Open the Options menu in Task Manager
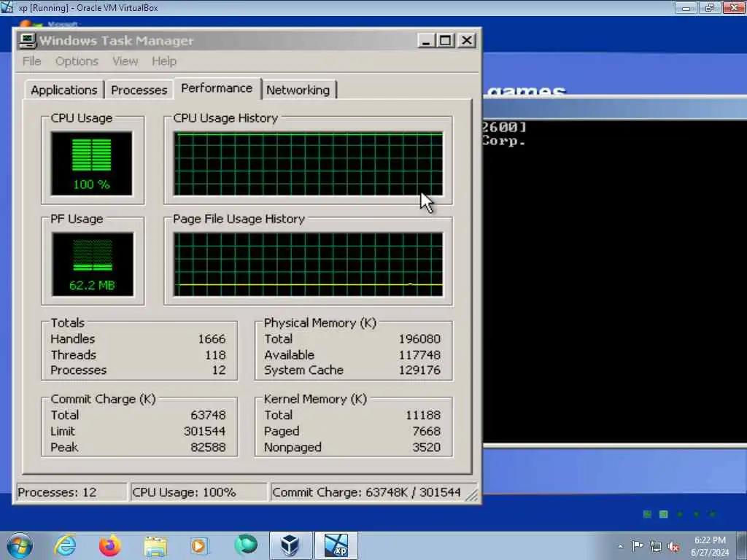The height and width of the screenshot is (560, 747). click(x=77, y=61)
